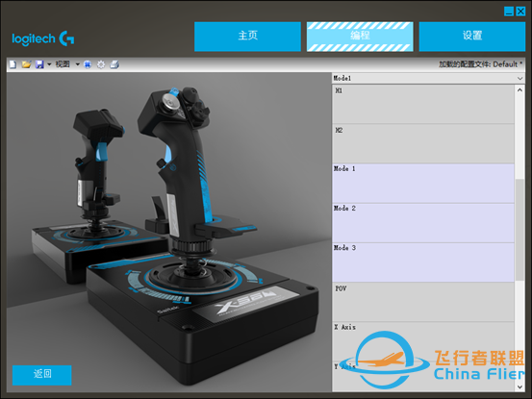Expand the save options dropdown arrow
532x399 pixels.
pos(49,64)
